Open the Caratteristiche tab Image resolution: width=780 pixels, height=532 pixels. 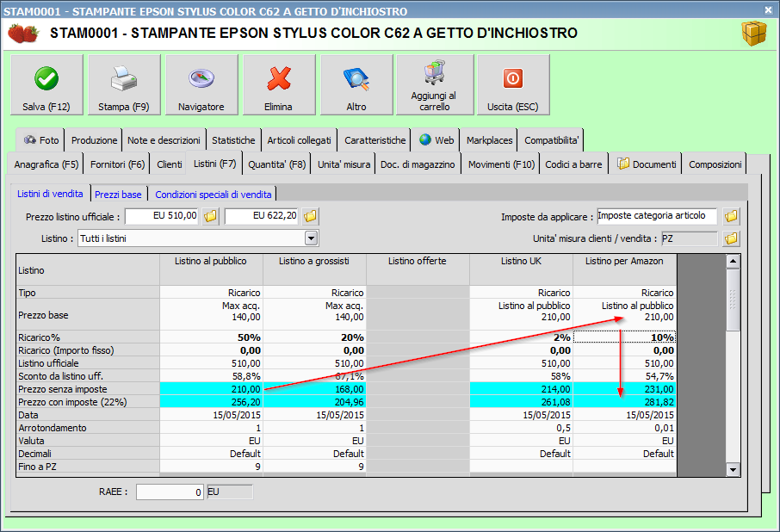tap(375, 140)
